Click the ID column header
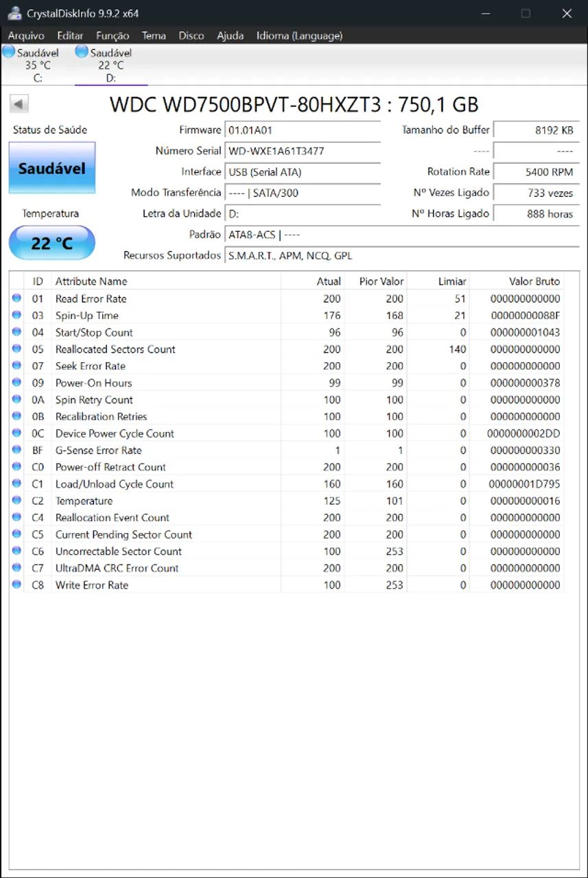This screenshot has height=878, width=588. pyautogui.click(x=38, y=281)
